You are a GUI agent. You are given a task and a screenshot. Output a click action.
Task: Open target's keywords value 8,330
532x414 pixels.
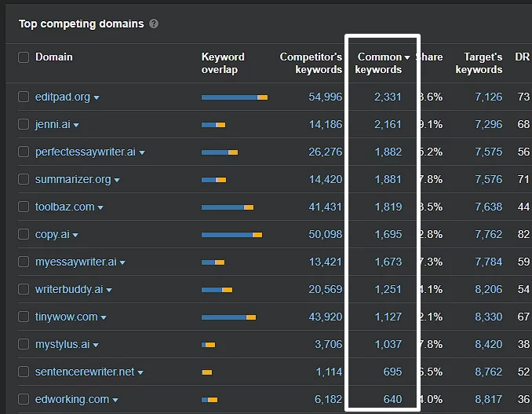pos(489,317)
